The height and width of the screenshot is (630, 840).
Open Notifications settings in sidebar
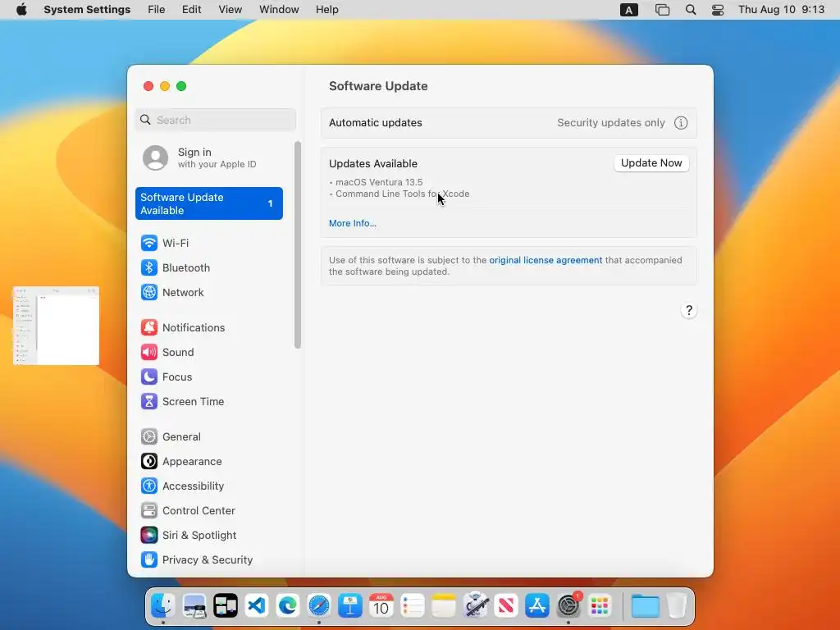(x=209, y=328)
